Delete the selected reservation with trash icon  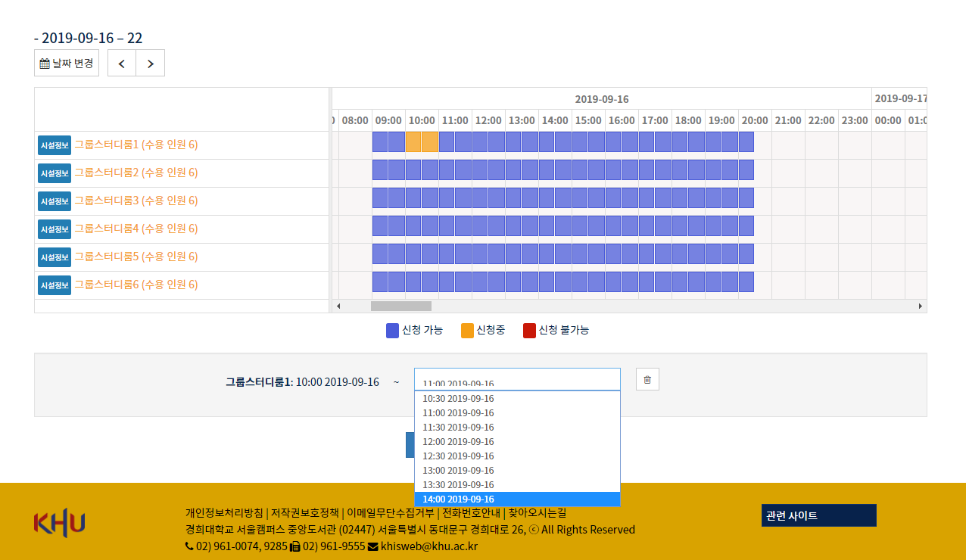[x=647, y=380]
